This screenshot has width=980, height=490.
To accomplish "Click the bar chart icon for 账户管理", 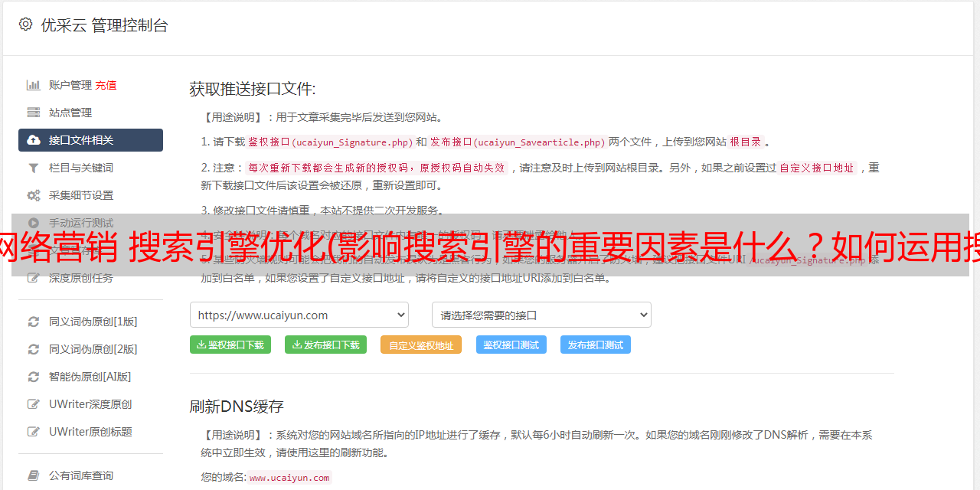I will pos(34,85).
